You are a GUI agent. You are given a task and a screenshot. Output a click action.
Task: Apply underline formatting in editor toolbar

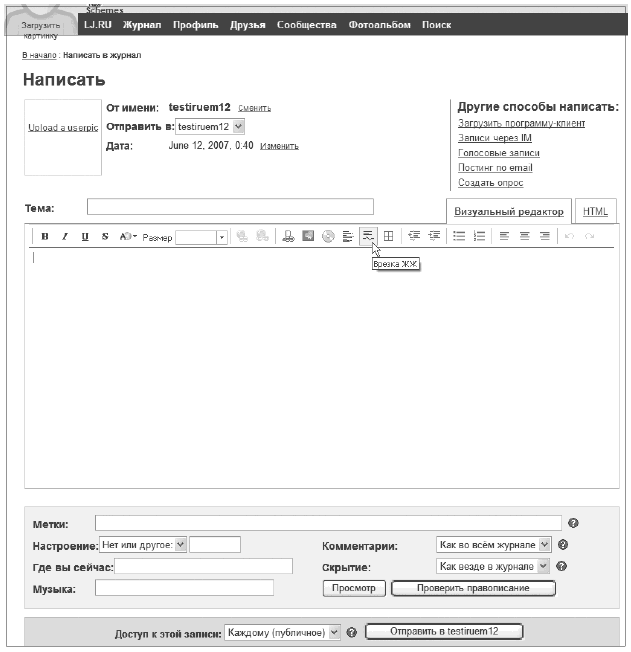pyautogui.click(x=85, y=237)
